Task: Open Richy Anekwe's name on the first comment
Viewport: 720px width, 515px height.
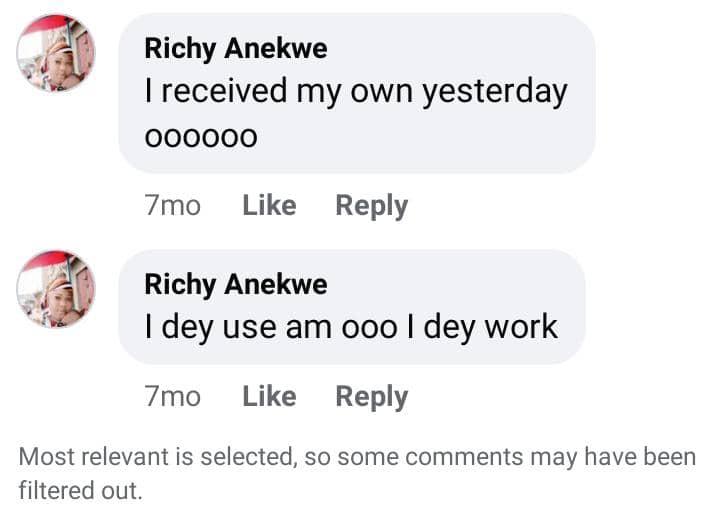Action: tap(236, 48)
